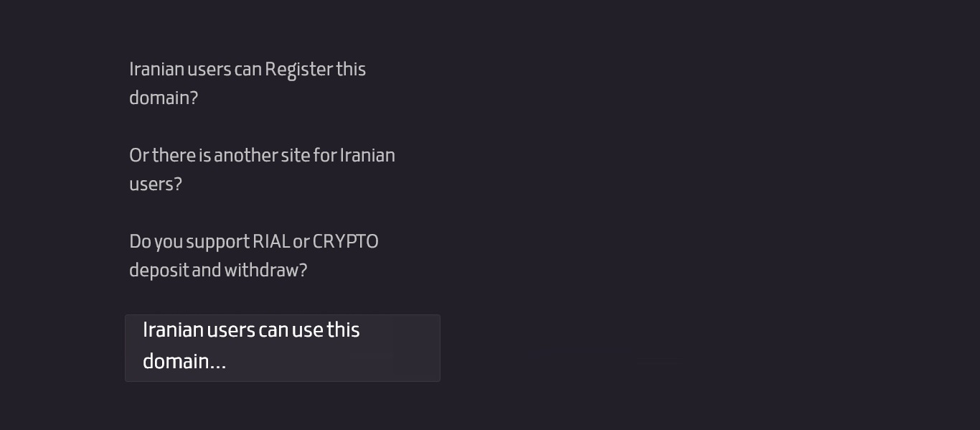Click the "Or there is another site" question

[262, 169]
